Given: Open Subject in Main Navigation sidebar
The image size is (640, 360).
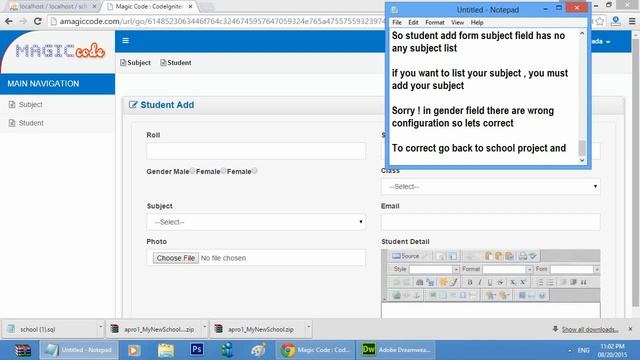Looking at the screenshot, I should point(57,104).
